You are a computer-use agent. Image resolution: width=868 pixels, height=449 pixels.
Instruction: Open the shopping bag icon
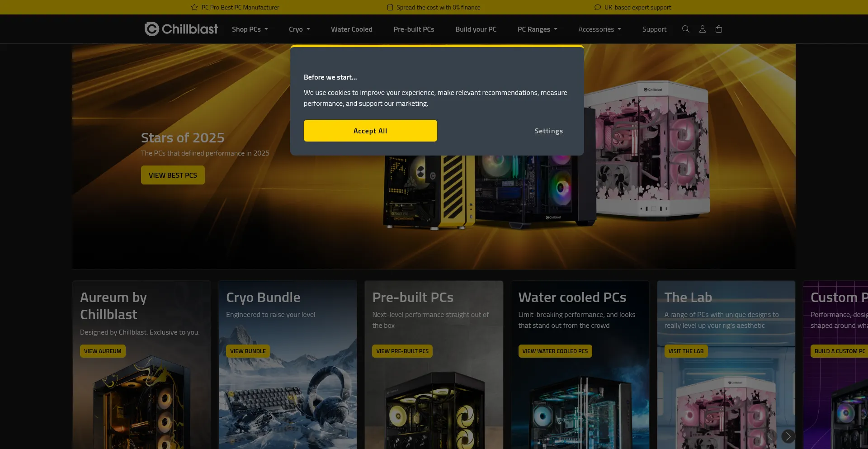tap(719, 29)
